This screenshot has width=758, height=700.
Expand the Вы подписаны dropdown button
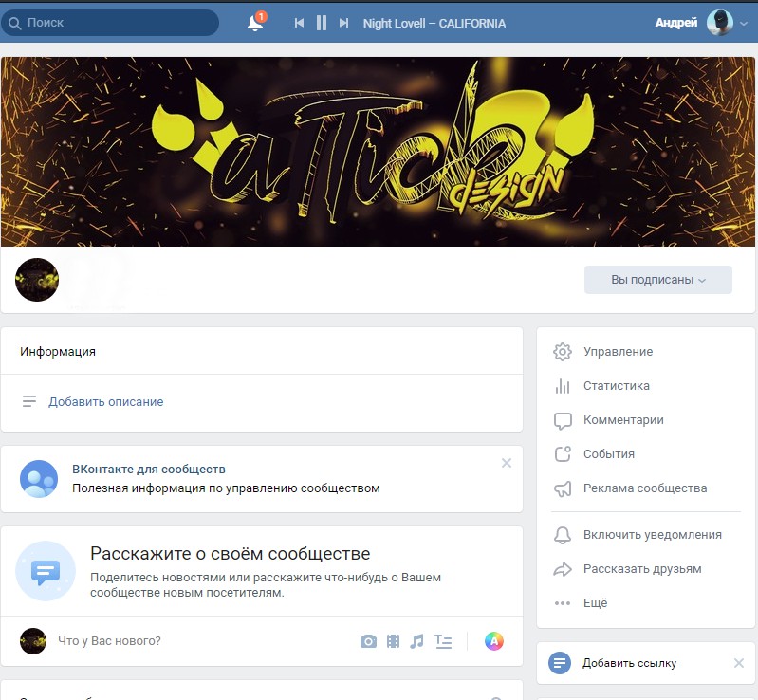tap(658, 280)
